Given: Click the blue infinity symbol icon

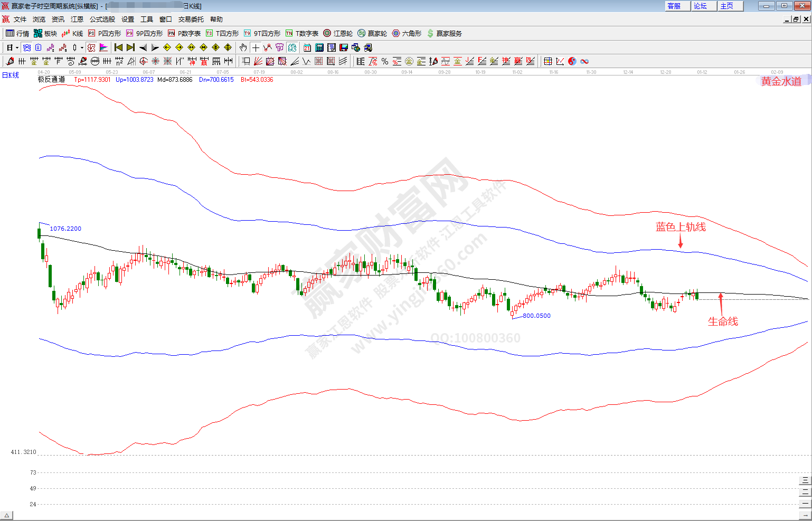Looking at the screenshot, I should coord(584,61).
